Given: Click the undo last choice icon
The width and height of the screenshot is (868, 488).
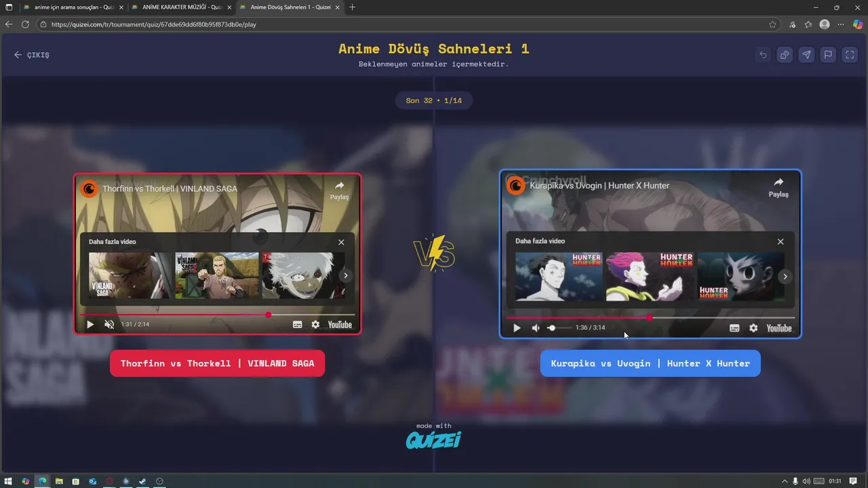Looking at the screenshot, I should tap(763, 55).
